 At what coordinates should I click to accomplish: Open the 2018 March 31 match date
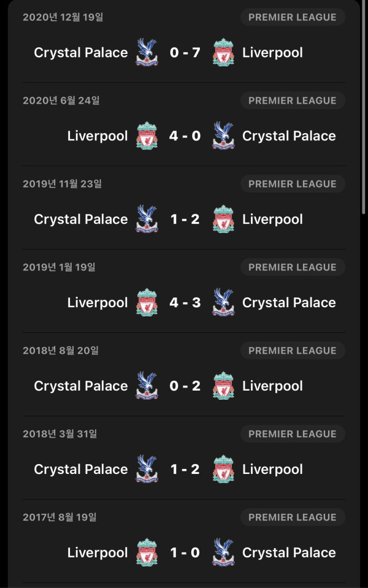[x=60, y=434]
